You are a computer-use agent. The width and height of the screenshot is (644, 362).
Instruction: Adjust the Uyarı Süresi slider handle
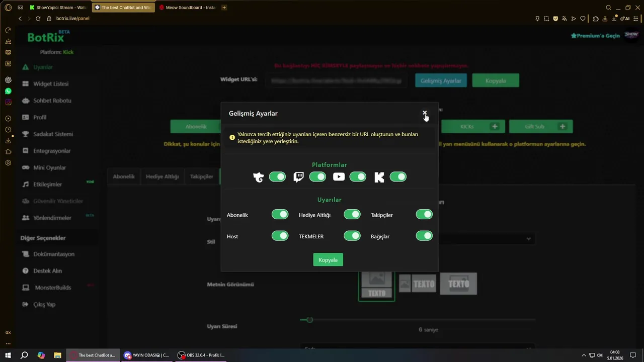pyautogui.click(x=309, y=320)
